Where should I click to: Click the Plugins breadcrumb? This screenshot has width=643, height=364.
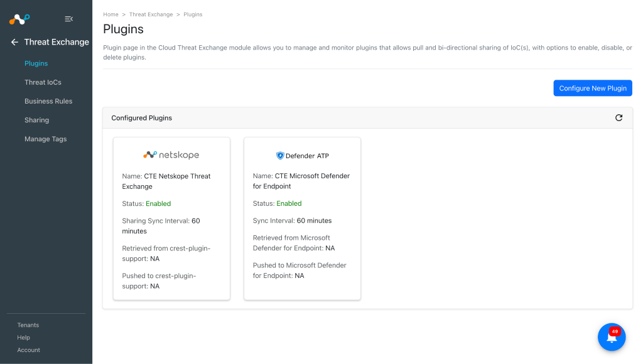pyautogui.click(x=193, y=14)
